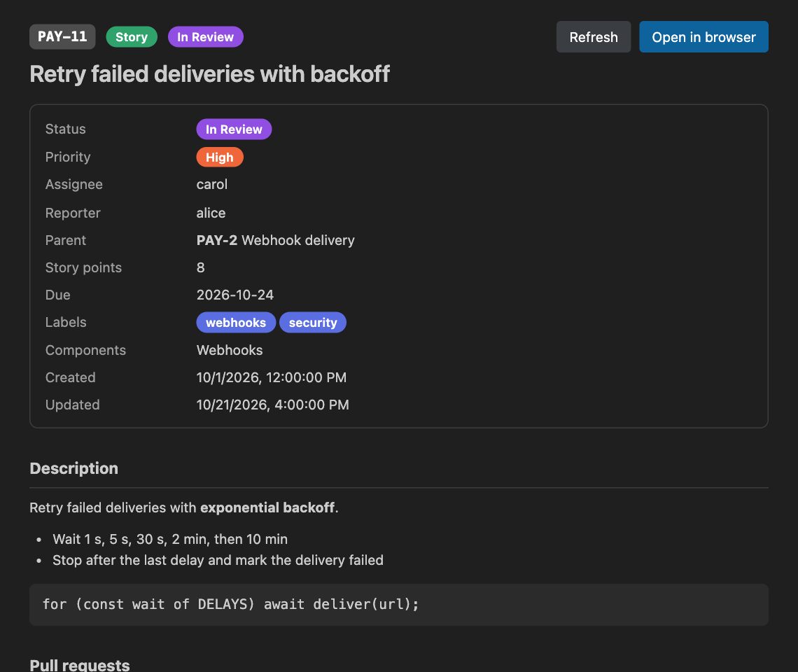Viewport: 798px width, 672px height.
Task: Click the In Review pill in Status row
Action: click(x=234, y=129)
